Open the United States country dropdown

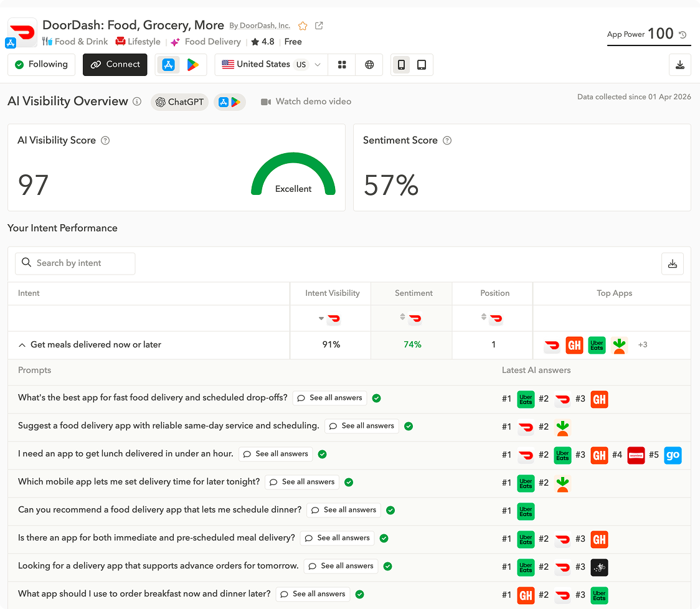[271, 65]
